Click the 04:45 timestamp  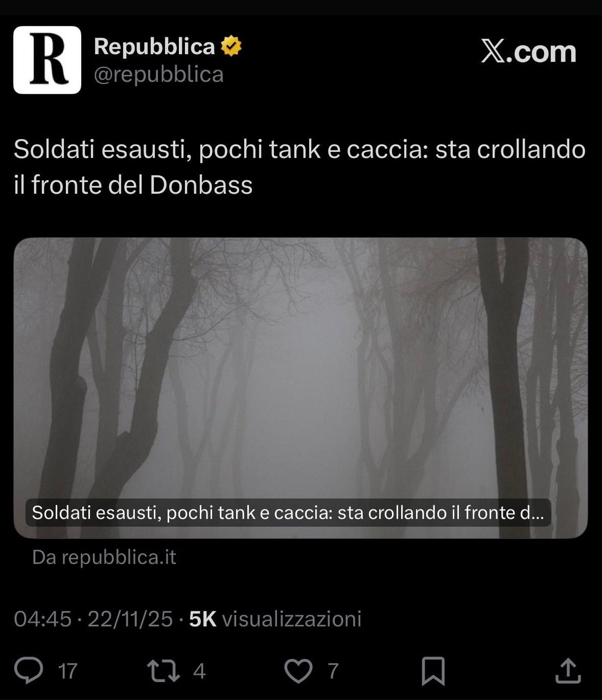pos(43,619)
